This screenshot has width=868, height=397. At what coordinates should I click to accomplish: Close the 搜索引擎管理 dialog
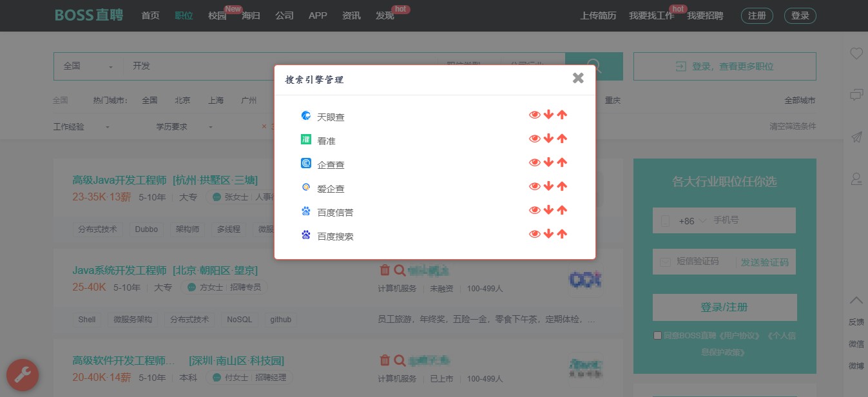[578, 78]
